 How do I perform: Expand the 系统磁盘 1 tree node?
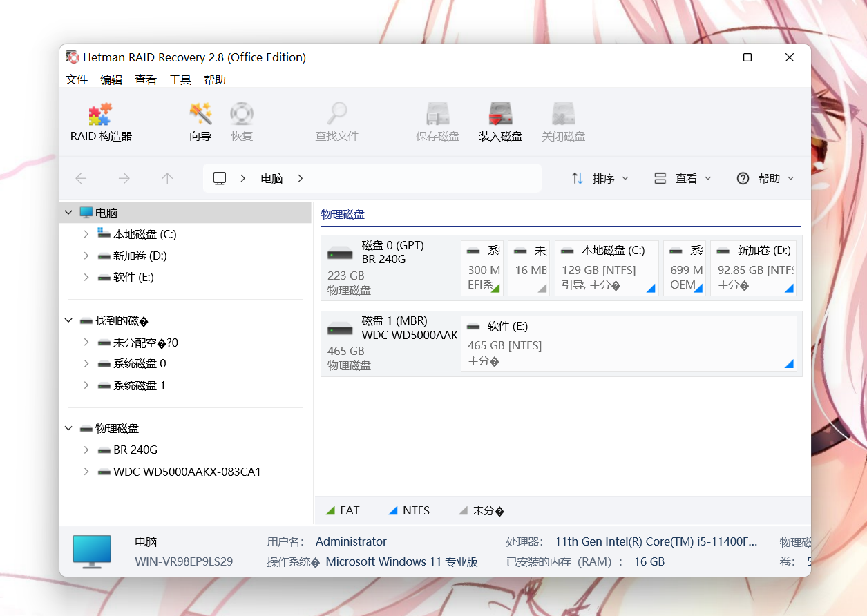pos(86,385)
